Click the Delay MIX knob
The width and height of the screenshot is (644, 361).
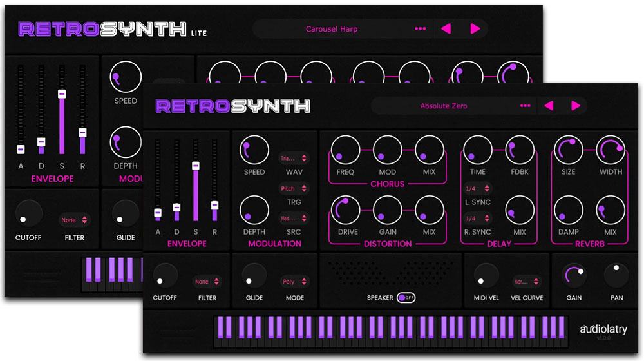pyautogui.click(x=520, y=210)
